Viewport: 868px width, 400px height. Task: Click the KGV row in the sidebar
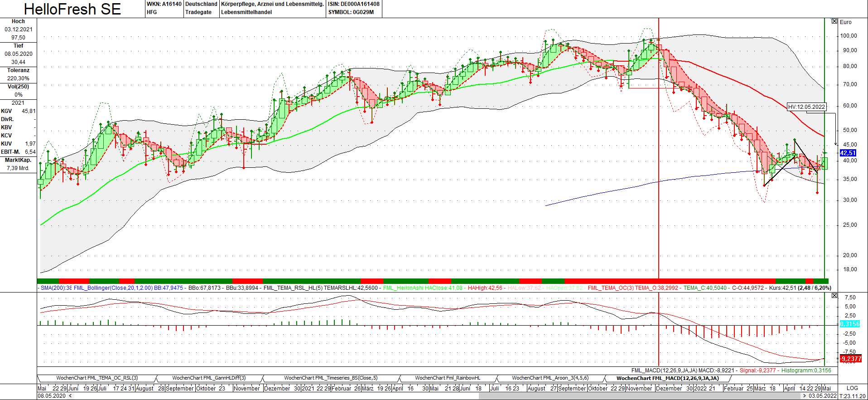[x=18, y=111]
